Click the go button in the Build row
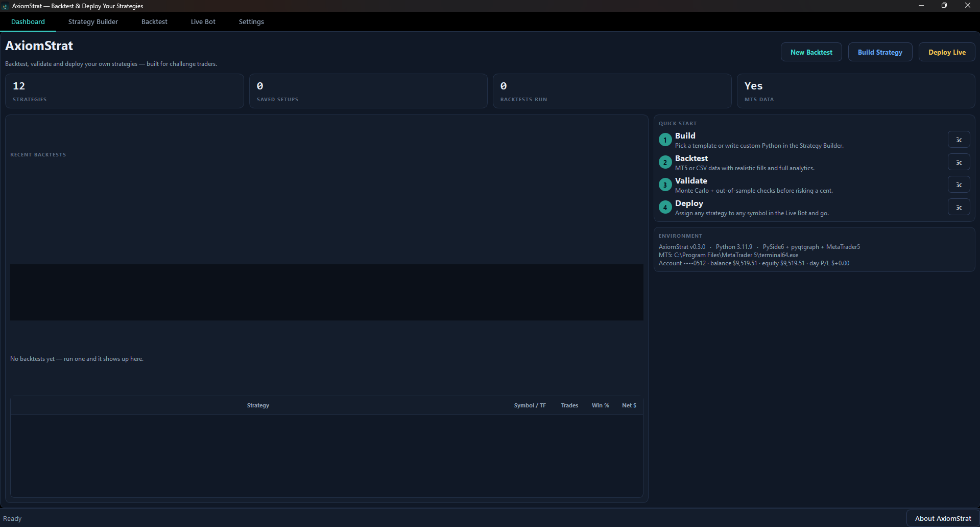Screen dimensions: 980x527 tap(959, 140)
